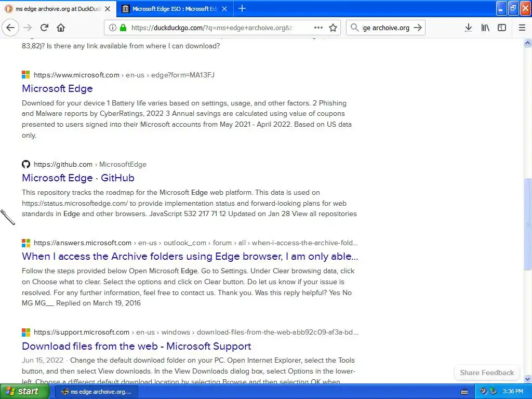The width and height of the screenshot is (532, 399).
Task: Click the scrollbar down arrow
Action: (x=527, y=379)
